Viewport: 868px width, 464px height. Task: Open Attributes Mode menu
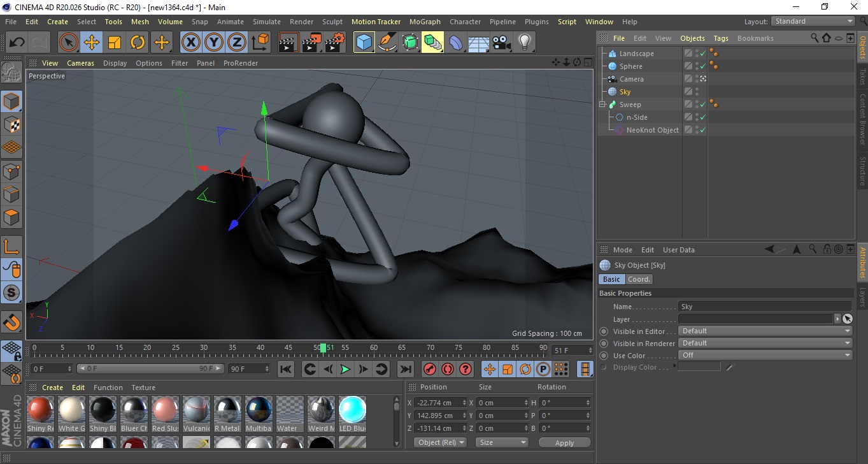coord(623,250)
